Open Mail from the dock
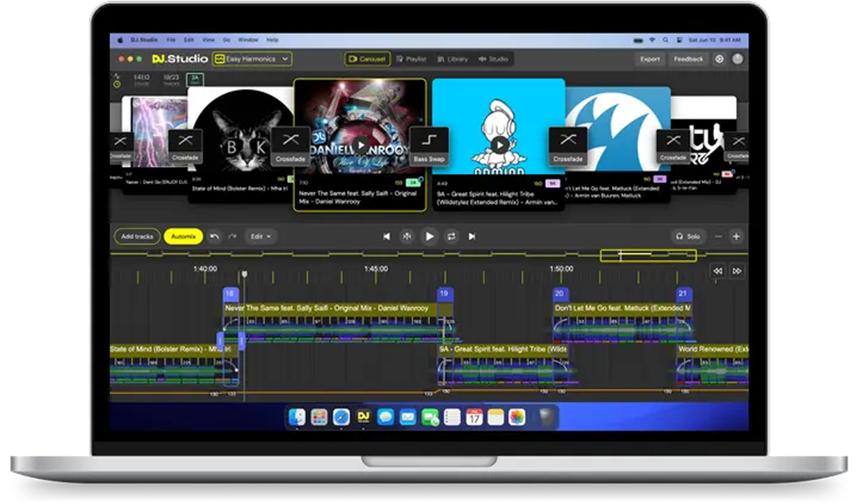 click(x=407, y=417)
